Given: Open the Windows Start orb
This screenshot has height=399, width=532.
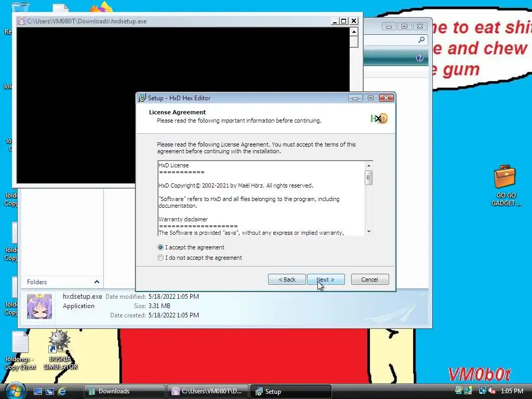Looking at the screenshot, I should pyautogui.click(x=15, y=390).
